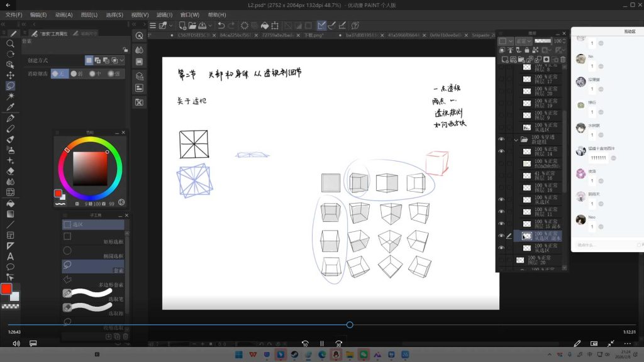Click the video progress slider handle
This screenshot has height=362, width=644.
[350, 325]
